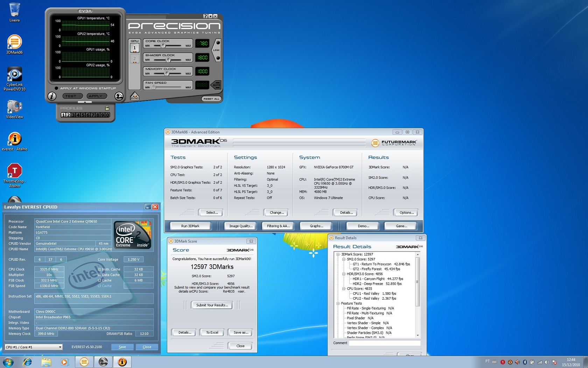
Task: Adjust the Shader Clock slider handle
Action: point(168,60)
